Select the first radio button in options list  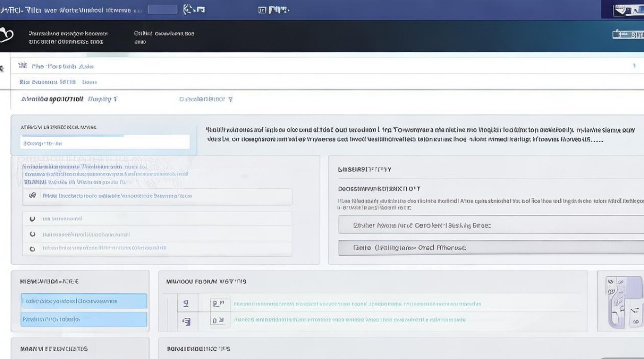pyautogui.click(x=33, y=219)
